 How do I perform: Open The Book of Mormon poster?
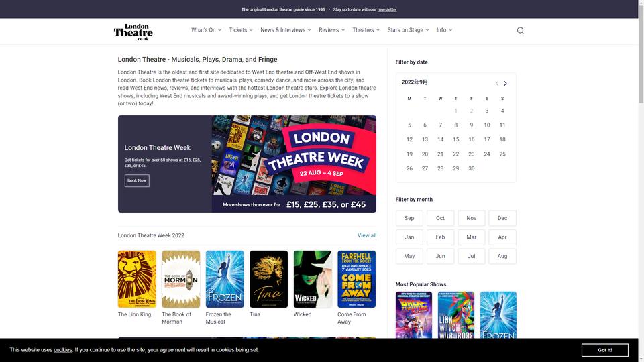180,279
